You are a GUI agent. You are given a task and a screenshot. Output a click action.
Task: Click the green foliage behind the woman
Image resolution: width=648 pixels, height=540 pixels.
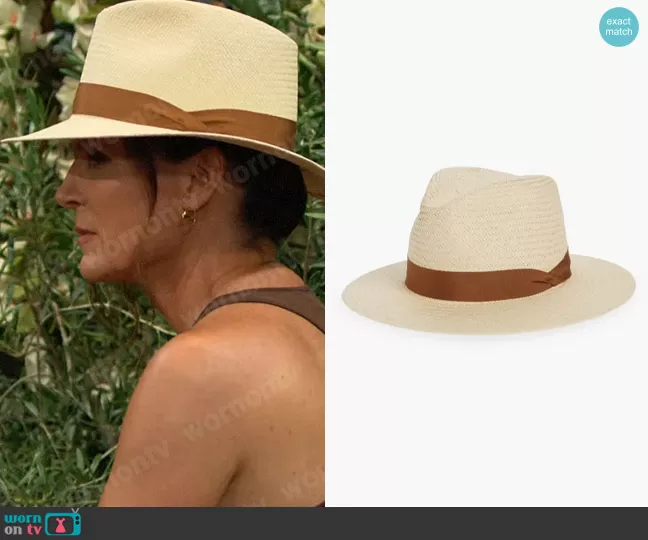(40, 330)
